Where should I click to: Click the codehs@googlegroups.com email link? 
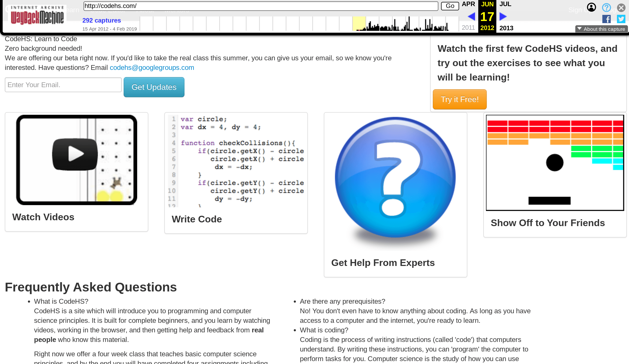point(152,67)
